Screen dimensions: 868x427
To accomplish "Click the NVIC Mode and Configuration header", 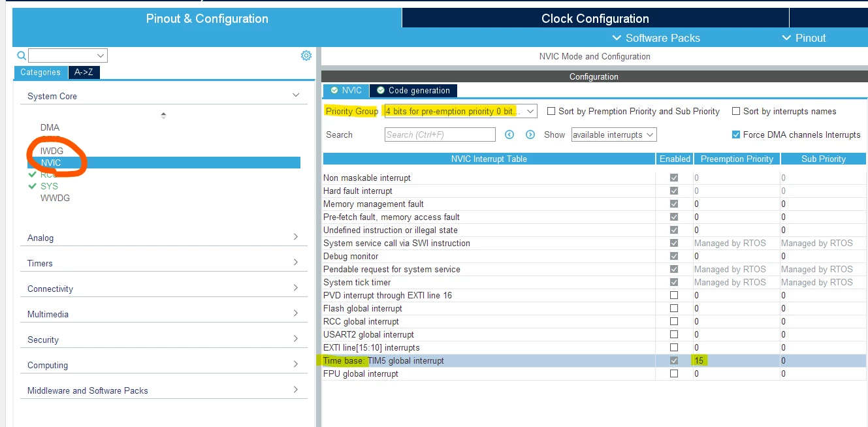I will pyautogui.click(x=594, y=56).
